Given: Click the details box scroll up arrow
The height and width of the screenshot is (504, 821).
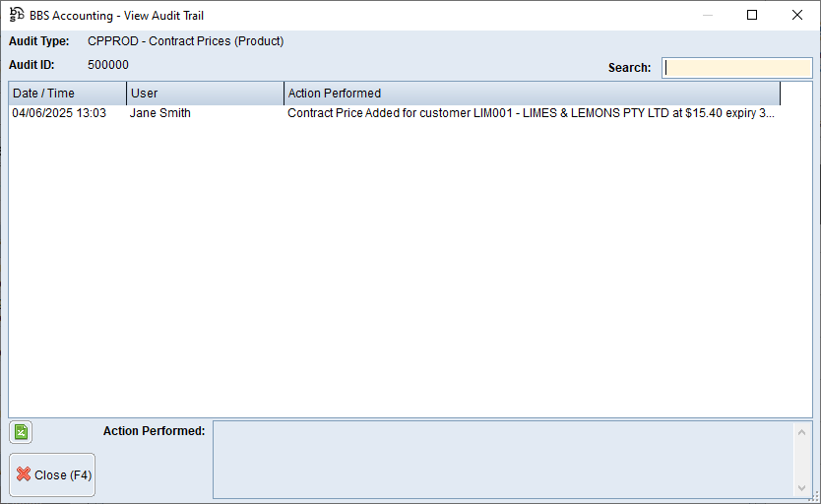Looking at the screenshot, I should coord(803,431).
